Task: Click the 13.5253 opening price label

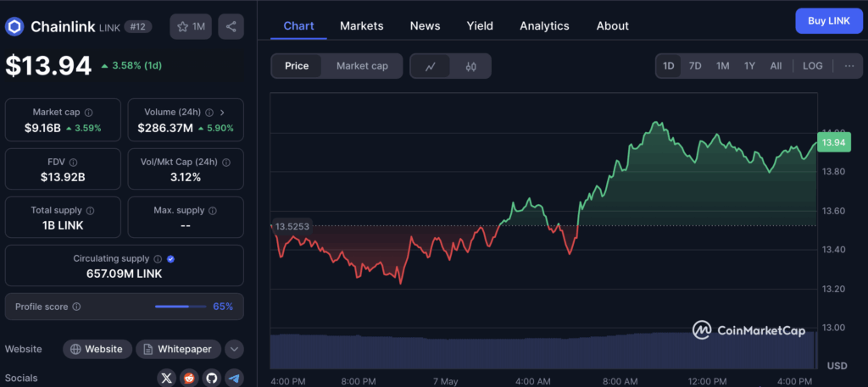Action: [292, 225]
